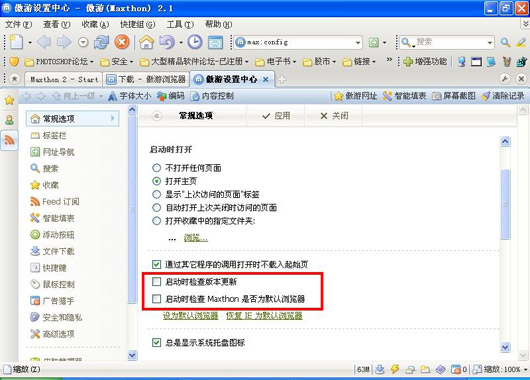530x380 pixels.
Task: Uncheck 总是显示系统托盘图标
Action: click(156, 343)
